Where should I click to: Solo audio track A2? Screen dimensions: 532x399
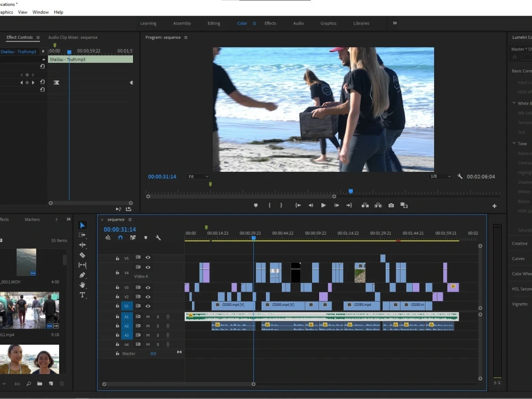pos(158,326)
